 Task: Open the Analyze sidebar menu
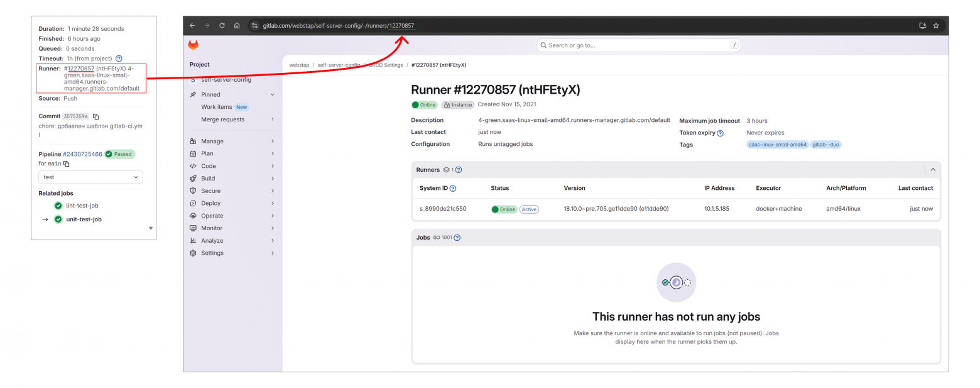232,241
